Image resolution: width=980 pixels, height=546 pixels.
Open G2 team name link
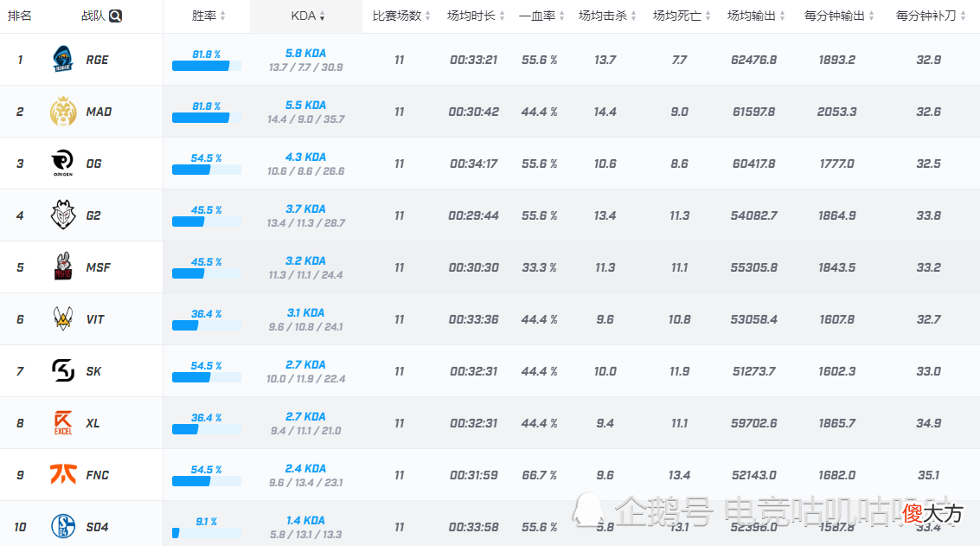[x=93, y=215]
